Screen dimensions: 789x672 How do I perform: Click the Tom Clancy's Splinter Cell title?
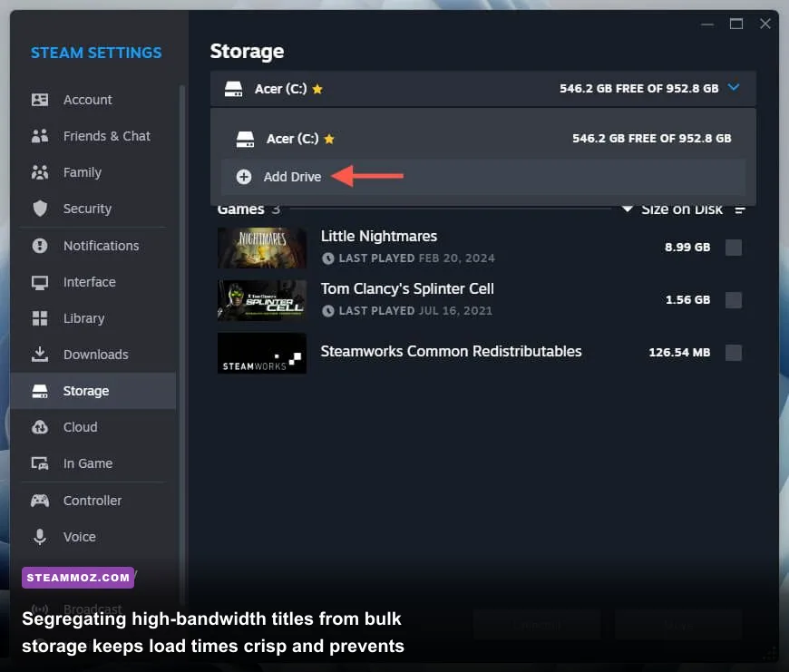tap(407, 288)
